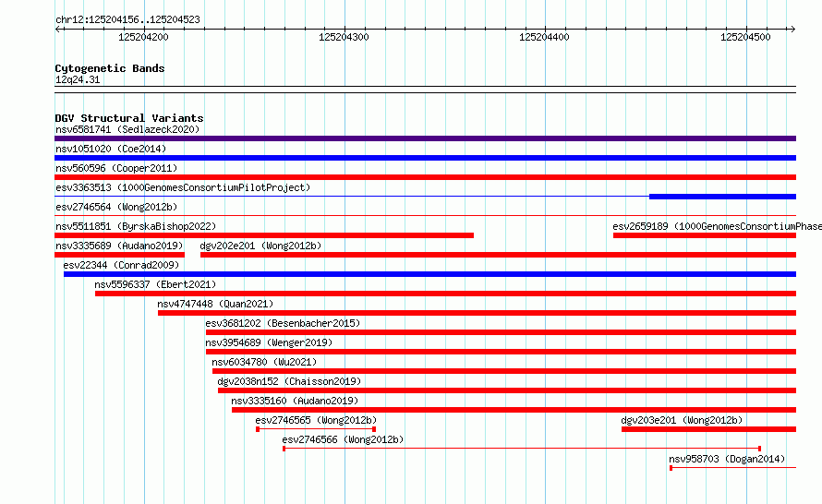The height and width of the screenshot is (504, 822).
Task: Open nsv3335160 (Audano2019) label
Action: pos(295,401)
